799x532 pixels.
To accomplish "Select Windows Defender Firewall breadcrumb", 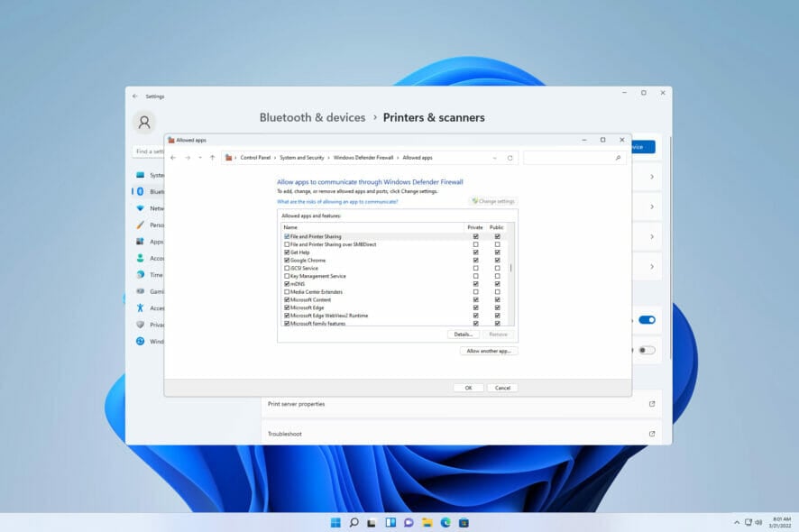I will point(363,158).
